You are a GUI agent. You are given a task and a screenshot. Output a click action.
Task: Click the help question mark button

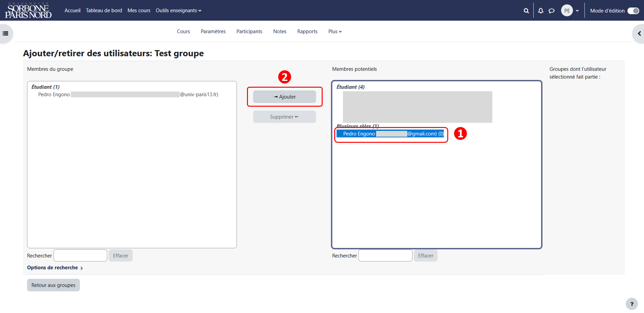[632, 304]
